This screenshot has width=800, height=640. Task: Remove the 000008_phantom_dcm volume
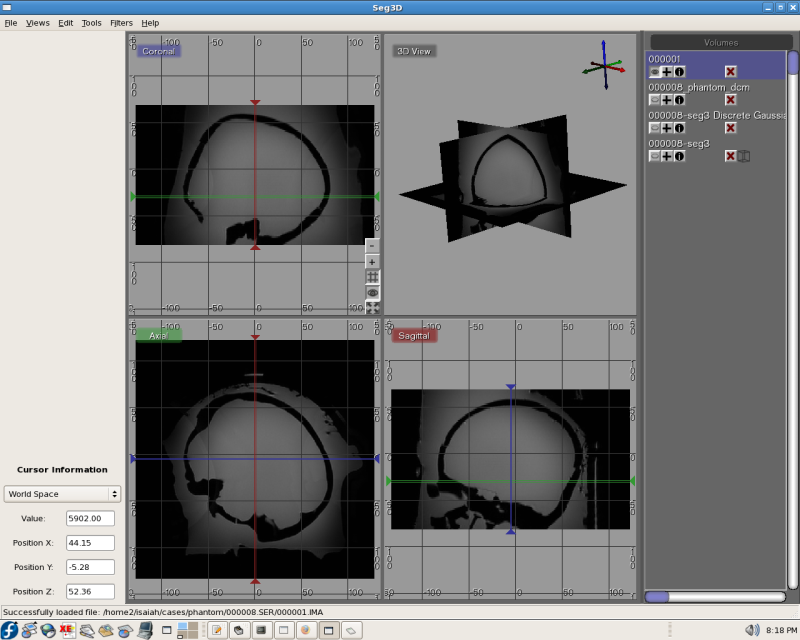tap(730, 100)
